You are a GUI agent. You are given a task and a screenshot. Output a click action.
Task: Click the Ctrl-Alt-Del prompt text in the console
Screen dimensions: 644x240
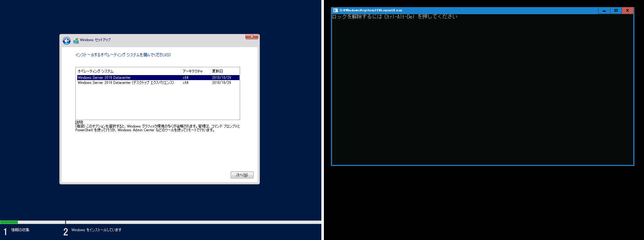point(395,17)
